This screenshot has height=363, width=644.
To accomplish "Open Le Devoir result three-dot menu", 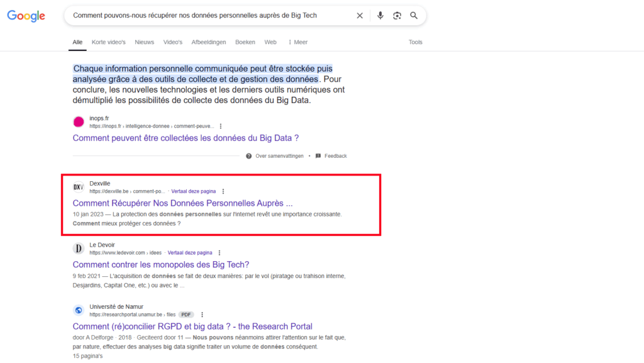I will coord(219,253).
